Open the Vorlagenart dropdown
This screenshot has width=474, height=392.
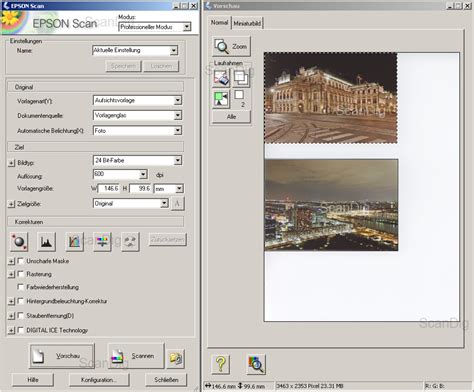pos(178,100)
